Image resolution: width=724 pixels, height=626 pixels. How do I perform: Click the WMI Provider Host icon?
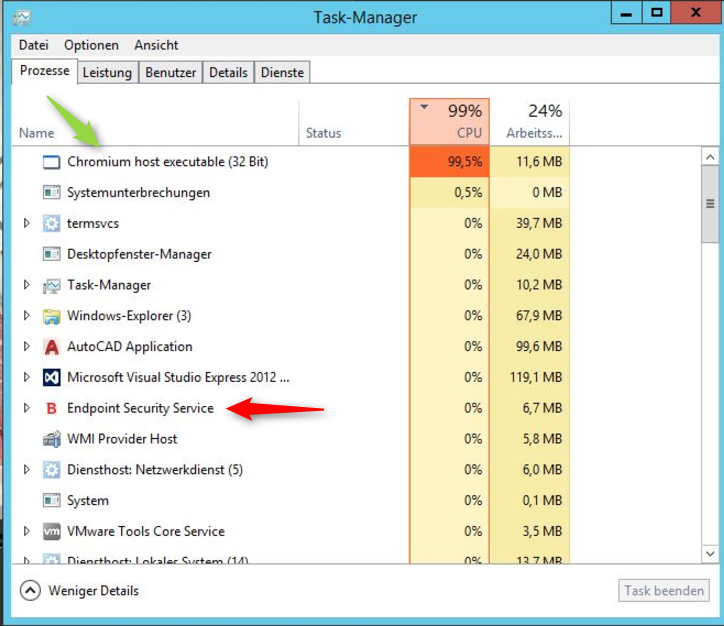(x=51, y=439)
